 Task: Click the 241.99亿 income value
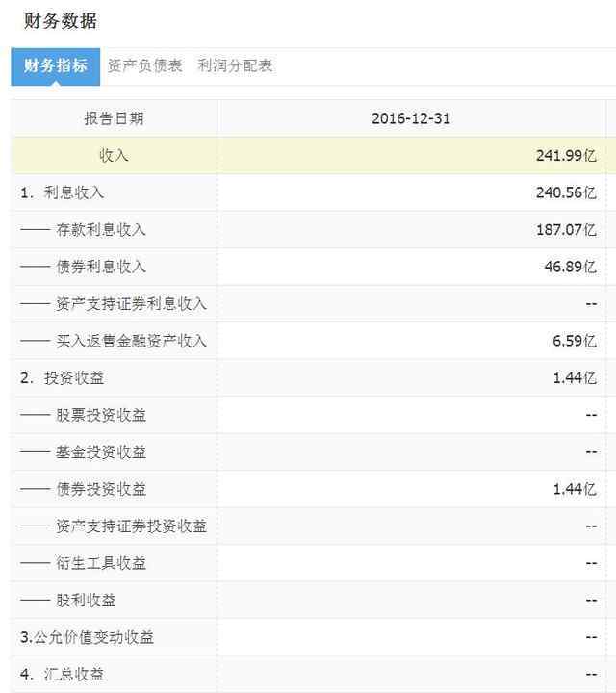[x=566, y=156]
